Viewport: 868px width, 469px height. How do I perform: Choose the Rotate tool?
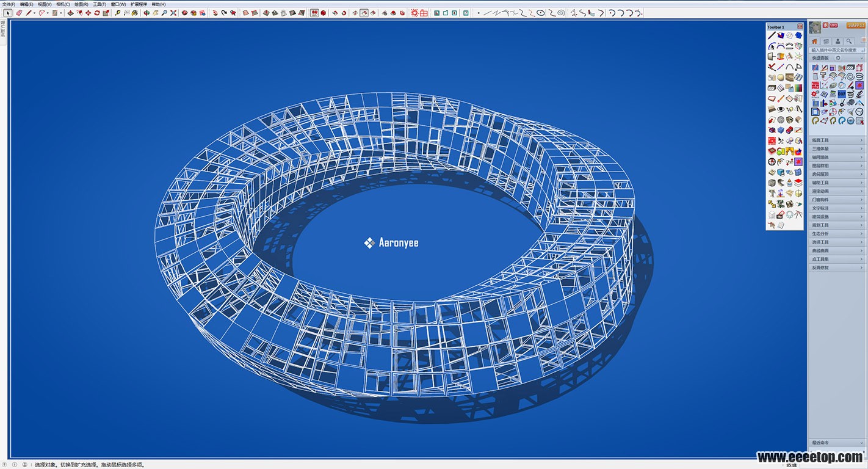point(97,13)
